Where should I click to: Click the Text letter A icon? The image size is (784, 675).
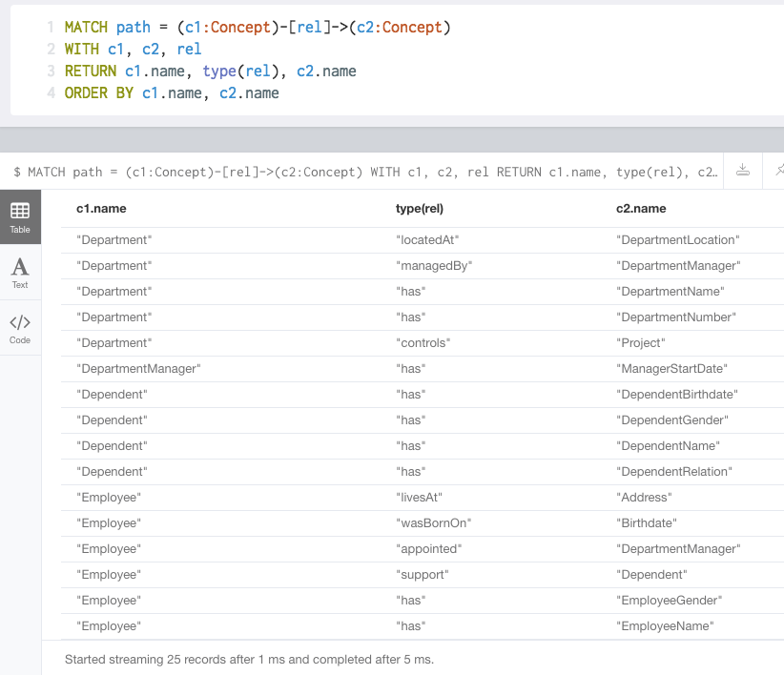click(20, 267)
